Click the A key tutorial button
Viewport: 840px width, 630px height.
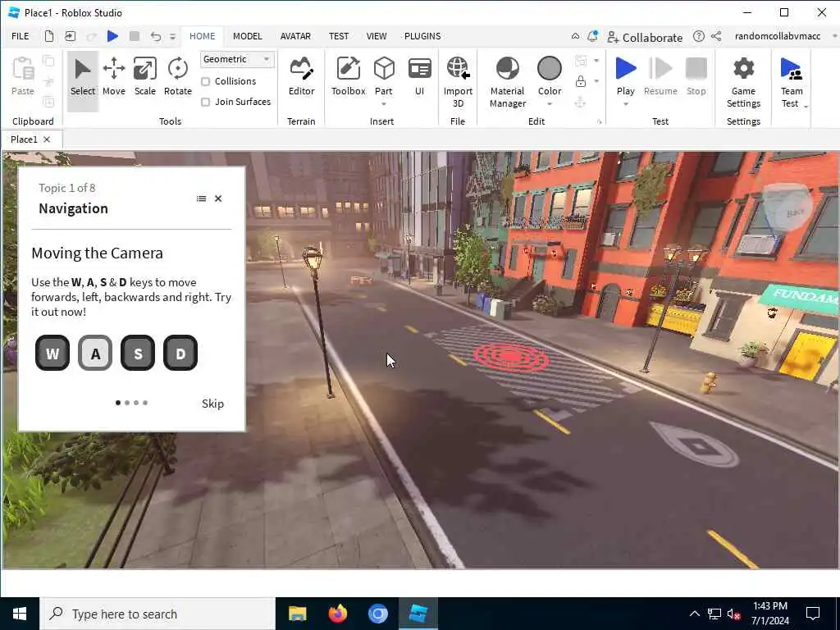pyautogui.click(x=95, y=353)
